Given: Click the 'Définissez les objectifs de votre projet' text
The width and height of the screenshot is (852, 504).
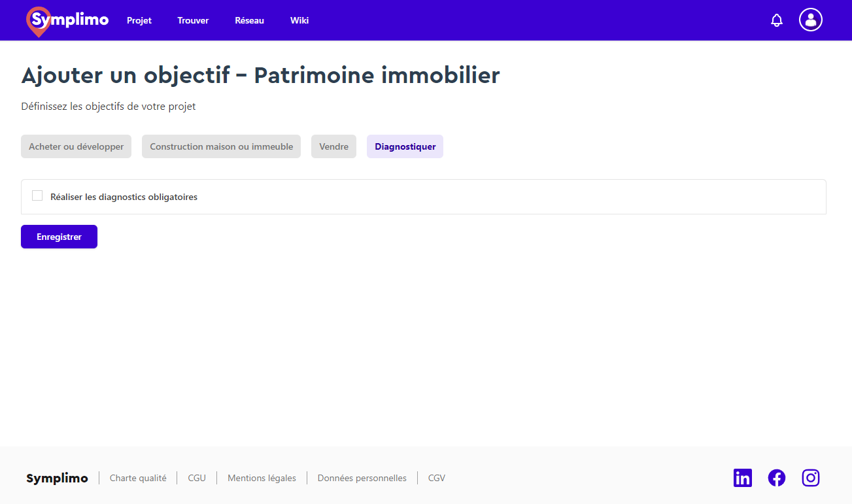Looking at the screenshot, I should pyautogui.click(x=109, y=107).
